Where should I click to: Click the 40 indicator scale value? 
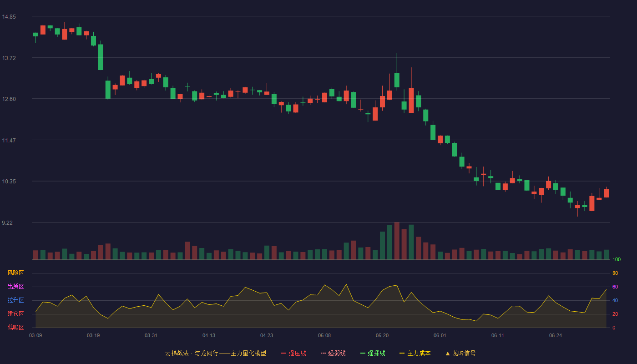tap(615, 300)
